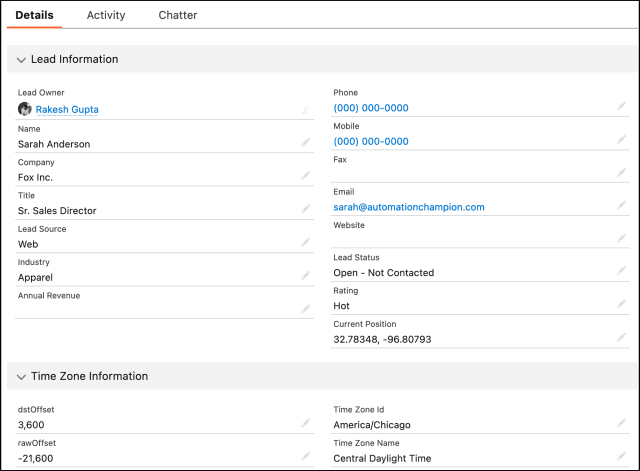Edit Rating via its pencil icon
This screenshot has width=640, height=471.
621,304
